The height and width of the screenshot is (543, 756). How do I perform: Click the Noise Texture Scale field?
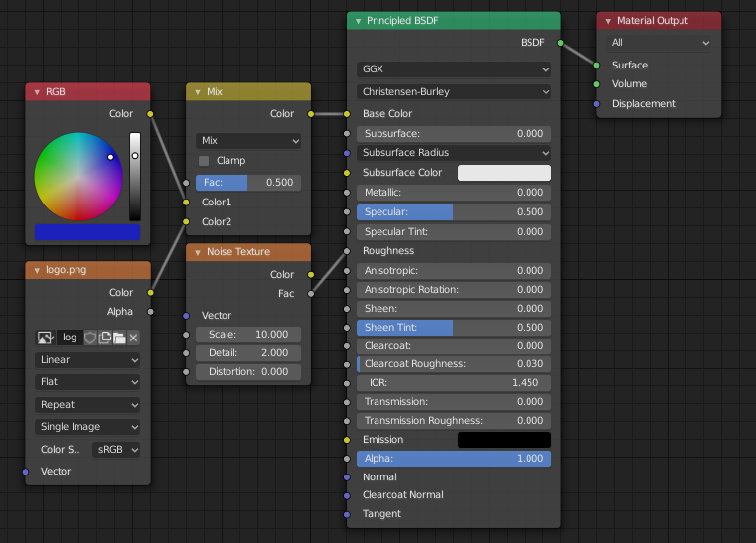[248, 335]
